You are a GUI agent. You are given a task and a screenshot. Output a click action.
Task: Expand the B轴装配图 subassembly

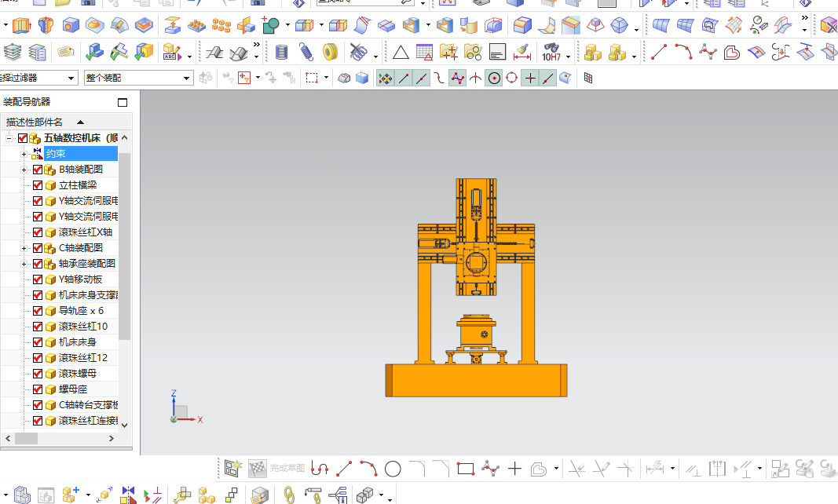pyautogui.click(x=24, y=170)
